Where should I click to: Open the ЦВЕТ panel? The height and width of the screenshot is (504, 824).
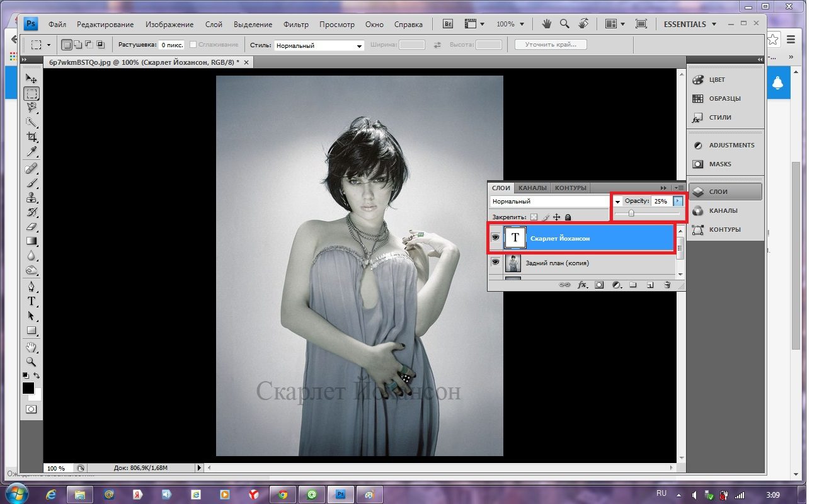[x=725, y=79]
